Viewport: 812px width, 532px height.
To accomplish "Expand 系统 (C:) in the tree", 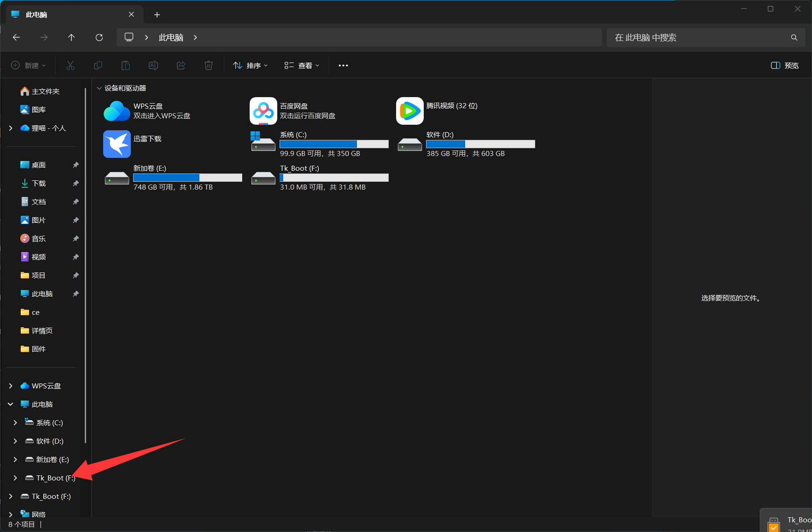I will point(15,422).
